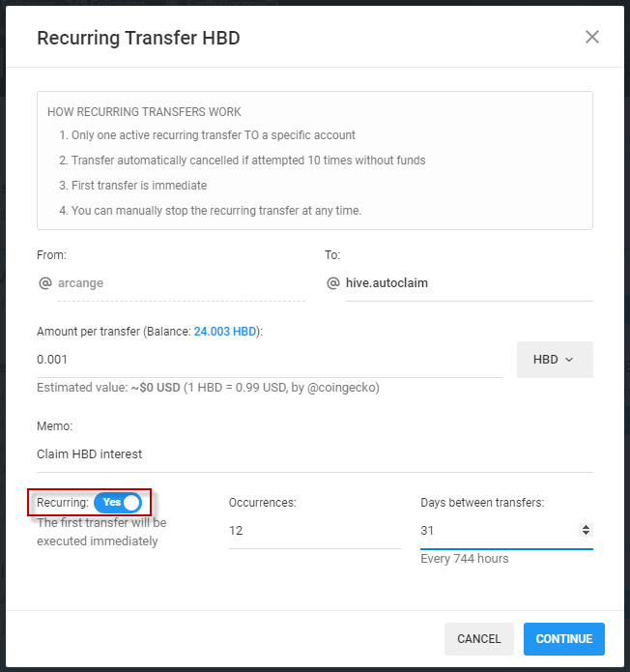Screen dimensions: 630x672
Task: Click the CANCEL button
Action: pyautogui.click(x=479, y=638)
